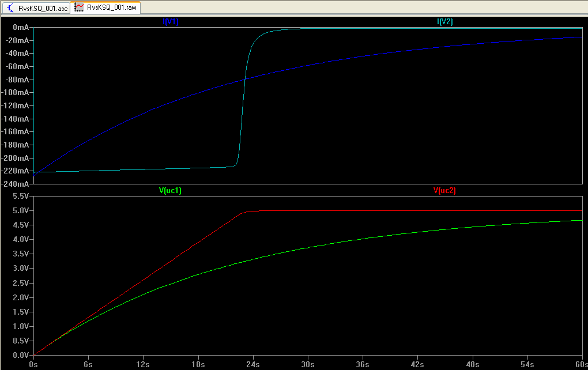
Task: Select the RvsKSQ_001.raw waveform tab
Action: pyautogui.click(x=105, y=7)
